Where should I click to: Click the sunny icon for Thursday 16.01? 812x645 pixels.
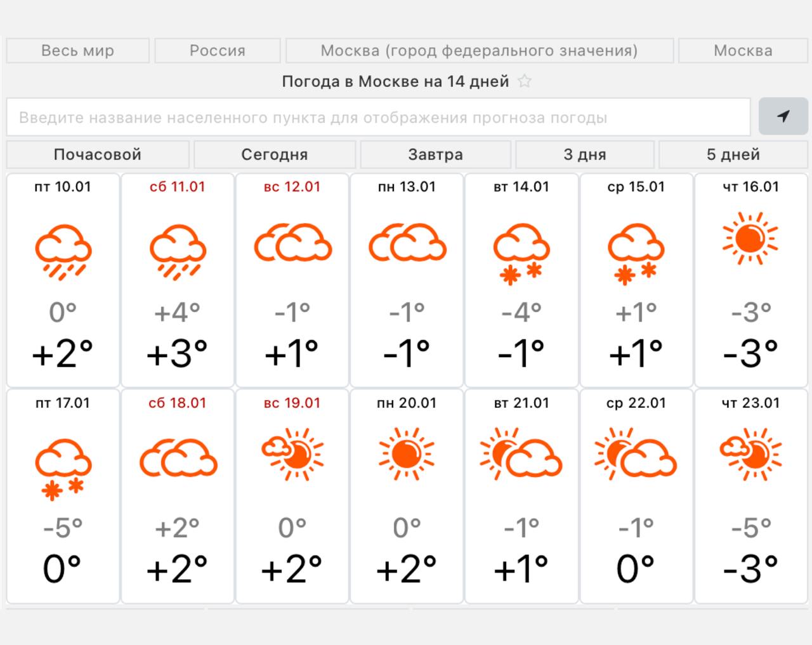coord(750,239)
